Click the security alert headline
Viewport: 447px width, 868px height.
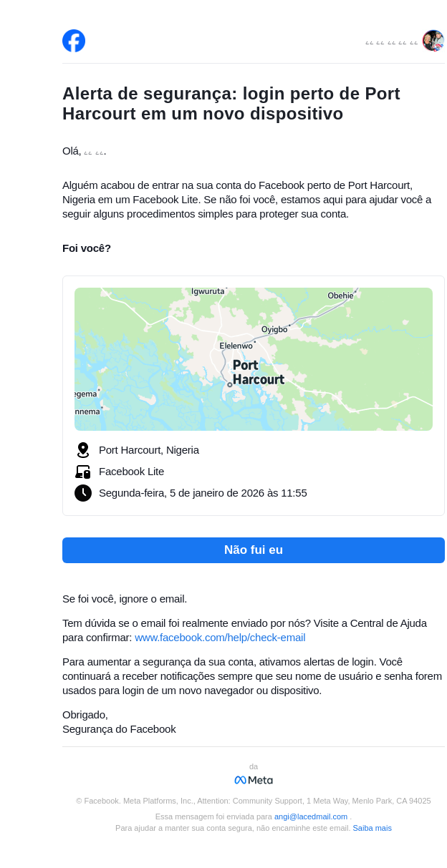pos(231,104)
